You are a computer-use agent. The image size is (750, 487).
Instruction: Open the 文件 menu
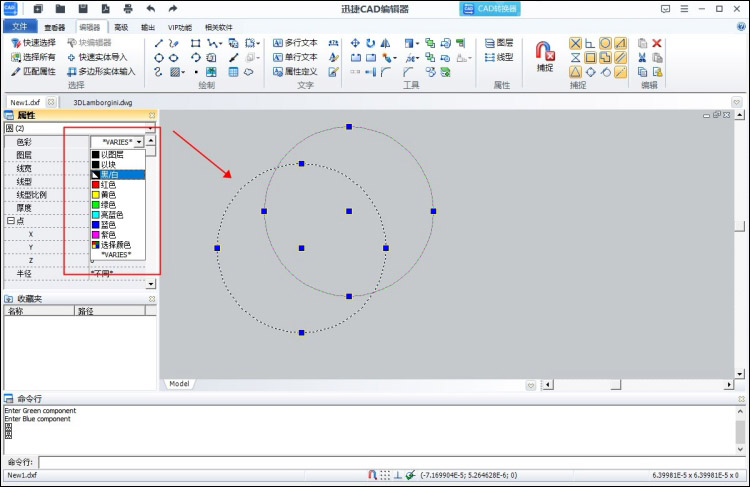pos(20,26)
